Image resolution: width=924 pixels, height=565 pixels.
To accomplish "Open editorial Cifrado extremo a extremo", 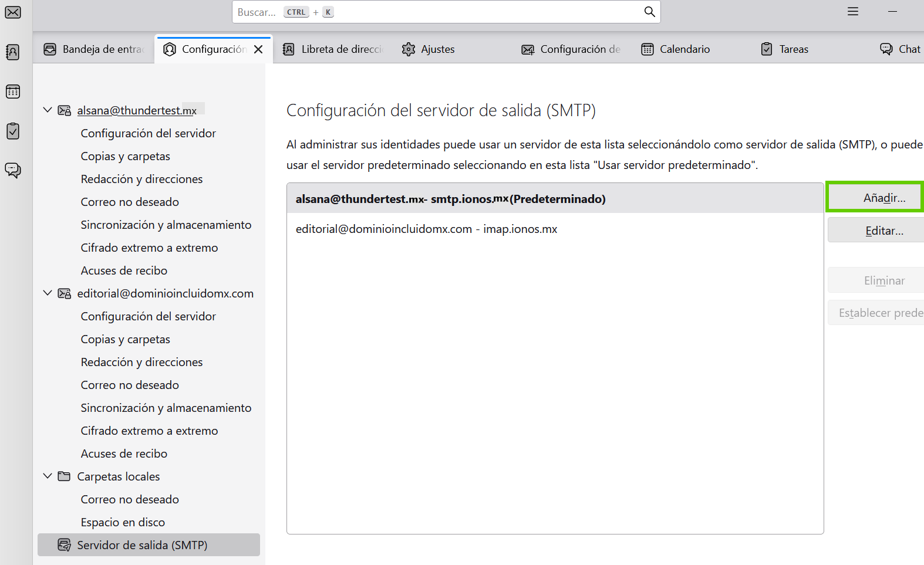I will point(150,431).
